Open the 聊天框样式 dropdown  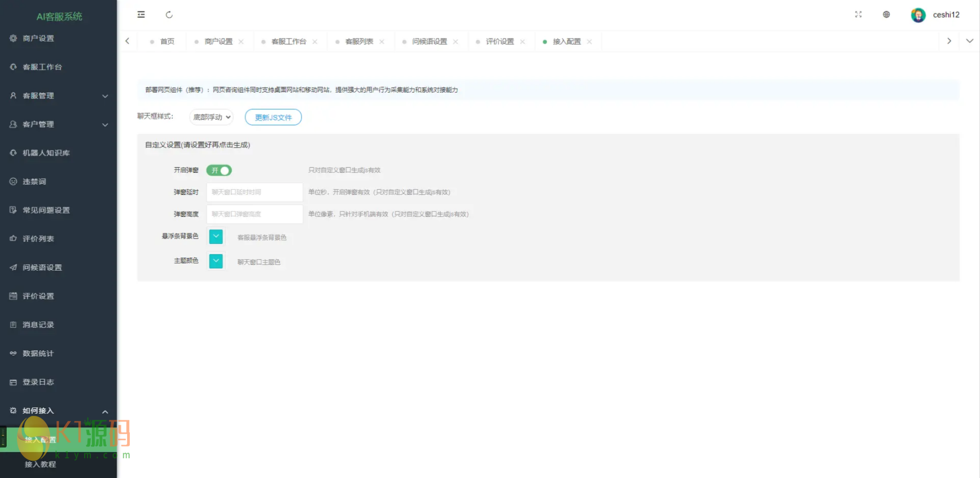[x=212, y=118]
